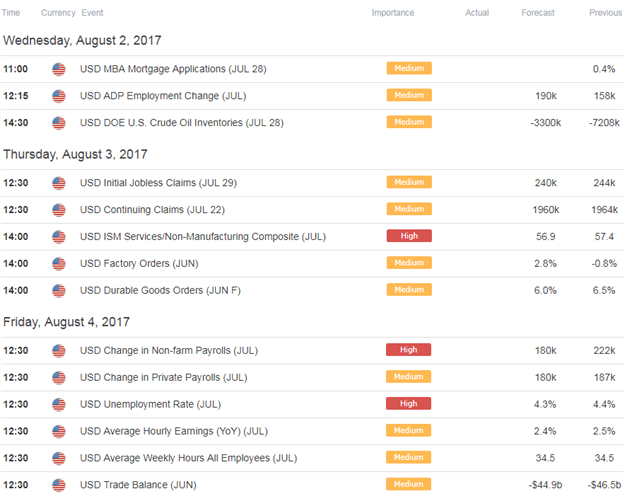
Task: Open USD DOE U.S. Crude Oil Inventories event
Action: 181,123
